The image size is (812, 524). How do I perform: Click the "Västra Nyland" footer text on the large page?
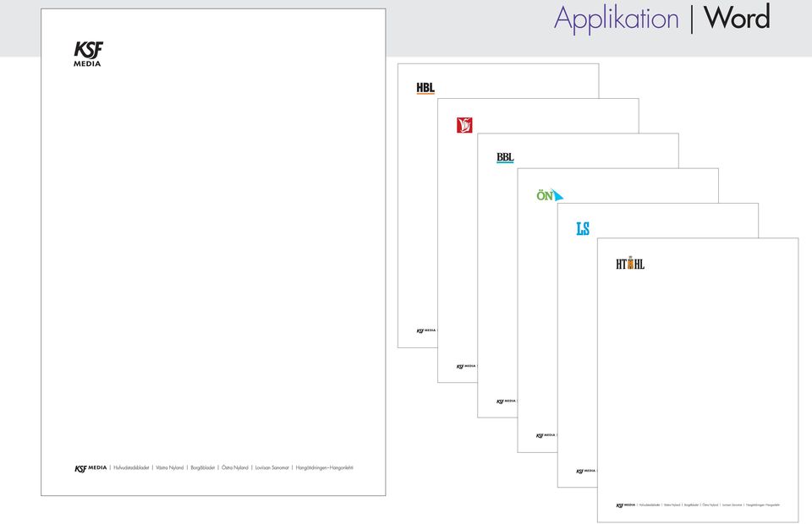(170, 467)
